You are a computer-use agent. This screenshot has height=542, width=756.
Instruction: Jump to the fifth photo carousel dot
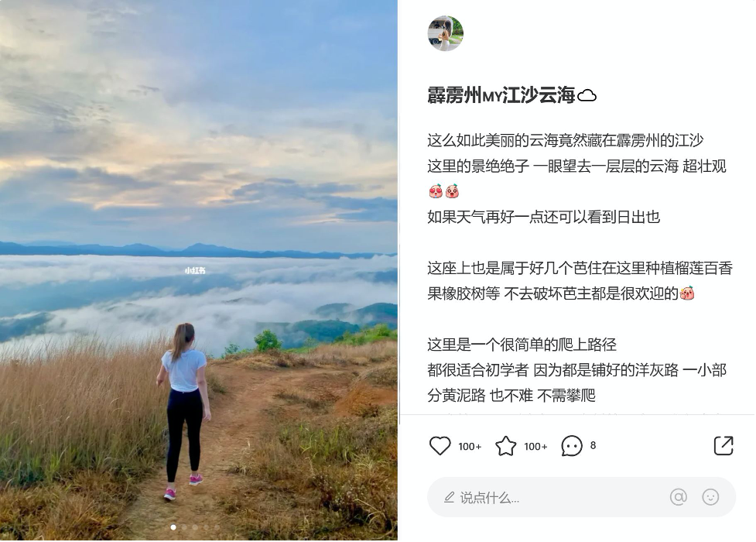coord(217,527)
